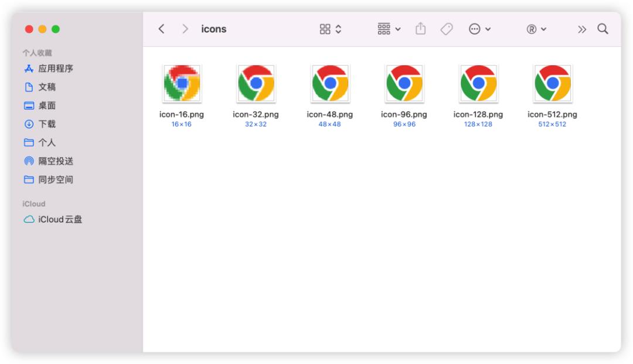Expand the grouping dropdown arrow
The height and width of the screenshot is (364, 633).
point(398,29)
